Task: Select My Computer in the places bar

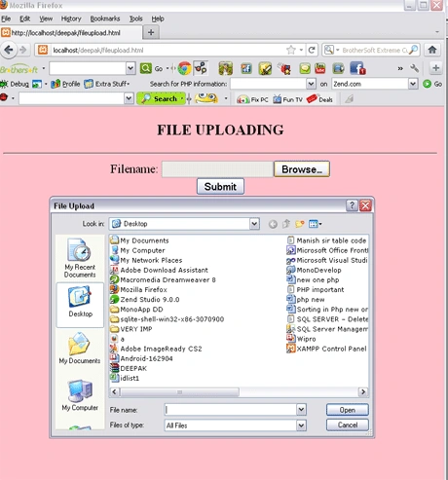Action: (x=80, y=395)
